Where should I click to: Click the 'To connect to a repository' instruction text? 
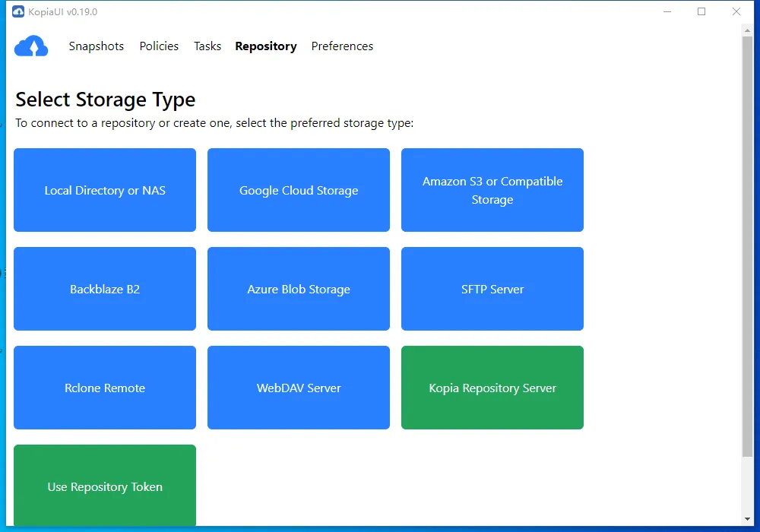(214, 123)
